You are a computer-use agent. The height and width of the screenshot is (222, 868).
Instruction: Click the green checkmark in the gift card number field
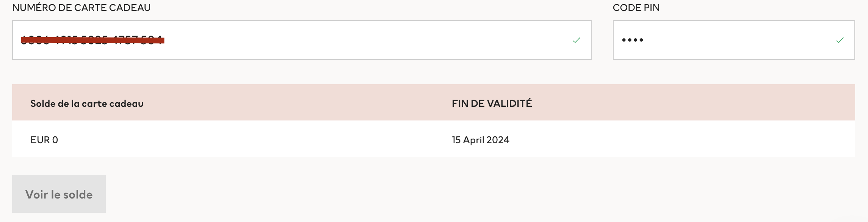[x=576, y=40]
